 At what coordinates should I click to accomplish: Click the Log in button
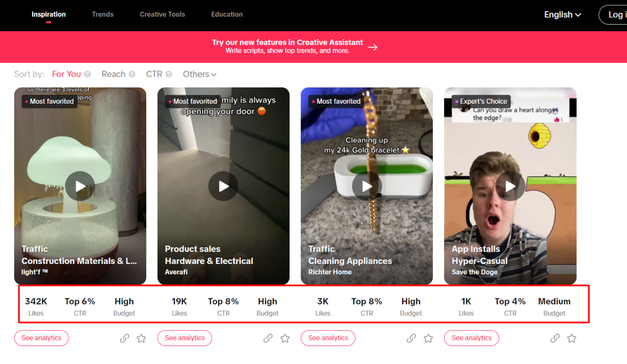pyautogui.click(x=613, y=14)
